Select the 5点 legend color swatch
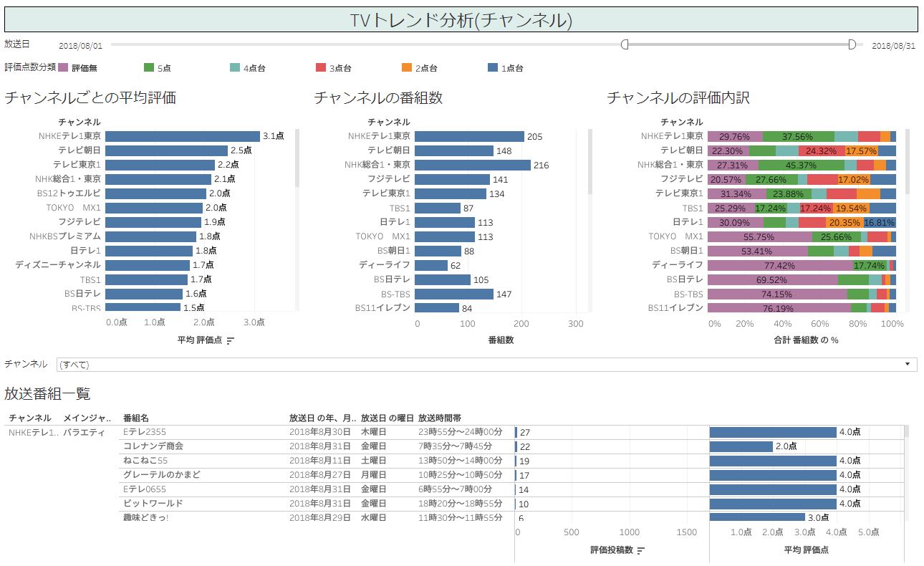Viewport: 924px width, 566px height. click(149, 68)
